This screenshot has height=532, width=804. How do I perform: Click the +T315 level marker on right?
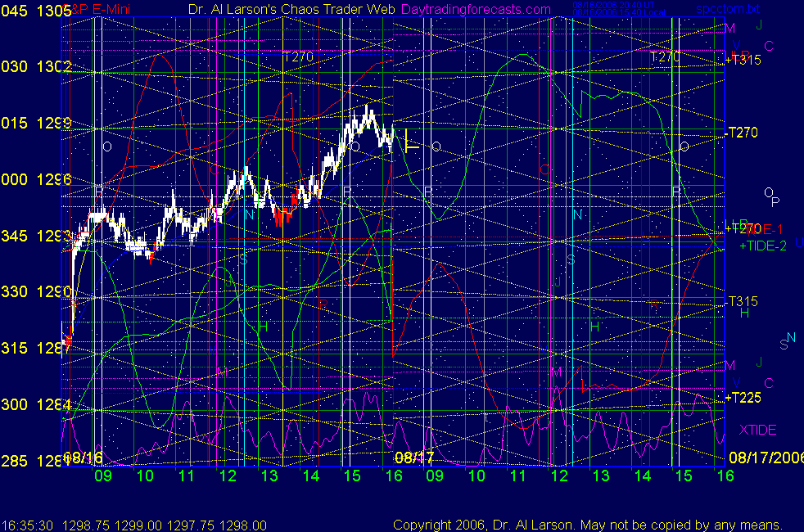[x=743, y=61]
